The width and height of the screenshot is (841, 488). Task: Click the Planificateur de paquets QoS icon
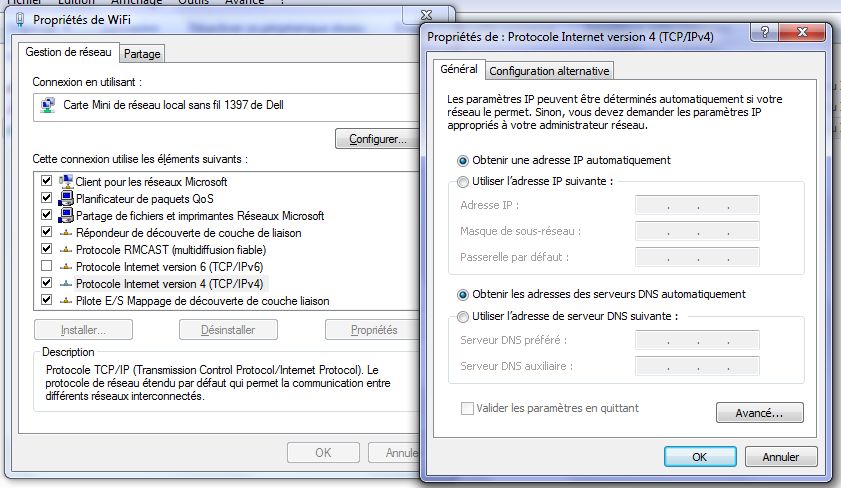[65, 198]
